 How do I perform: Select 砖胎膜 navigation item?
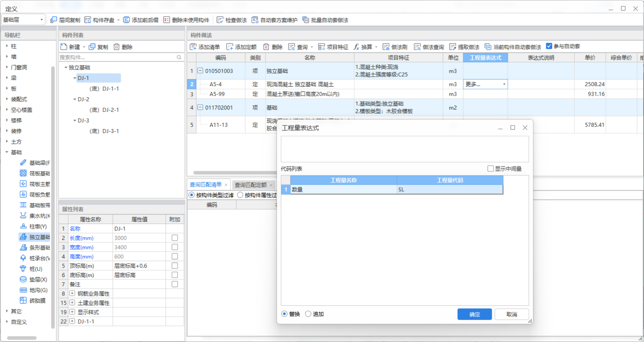pyautogui.click(x=32, y=300)
